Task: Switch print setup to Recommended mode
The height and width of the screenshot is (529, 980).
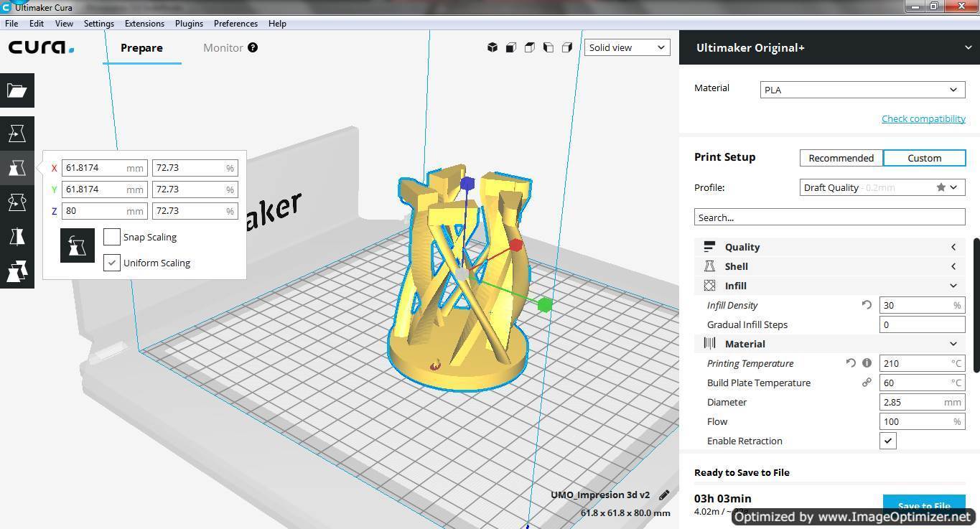Action: pyautogui.click(x=841, y=158)
